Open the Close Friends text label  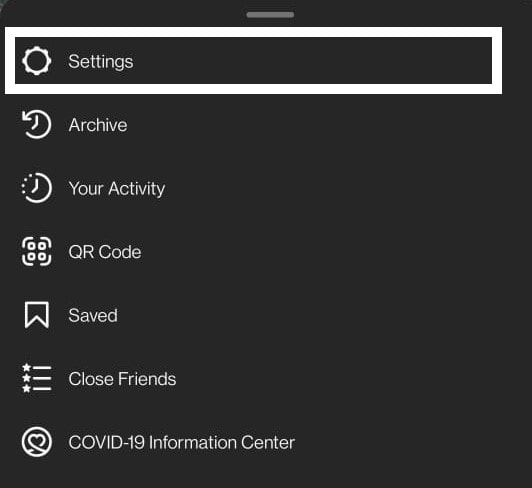coord(122,379)
